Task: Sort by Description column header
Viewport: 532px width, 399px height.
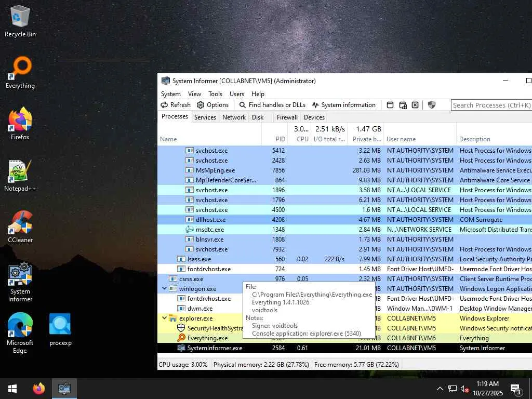Action: tap(494, 134)
